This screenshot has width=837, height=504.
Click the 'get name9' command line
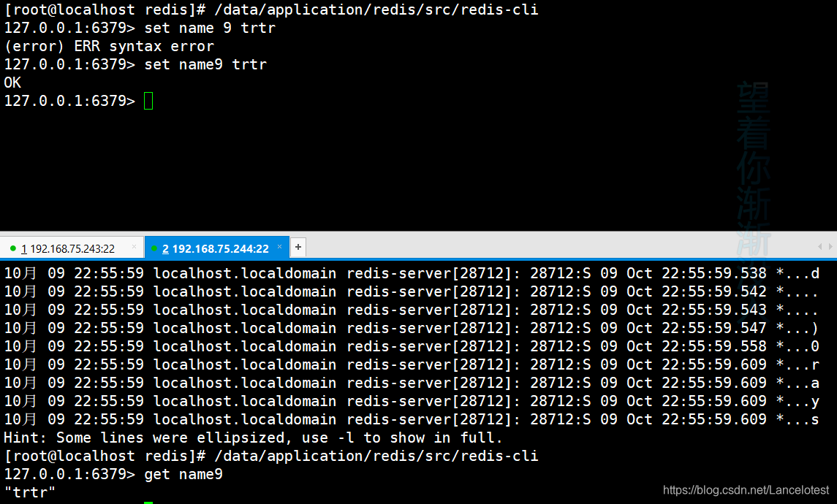pyautogui.click(x=113, y=474)
